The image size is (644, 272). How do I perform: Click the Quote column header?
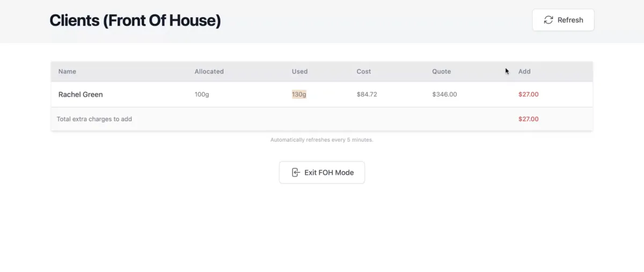pyautogui.click(x=441, y=71)
